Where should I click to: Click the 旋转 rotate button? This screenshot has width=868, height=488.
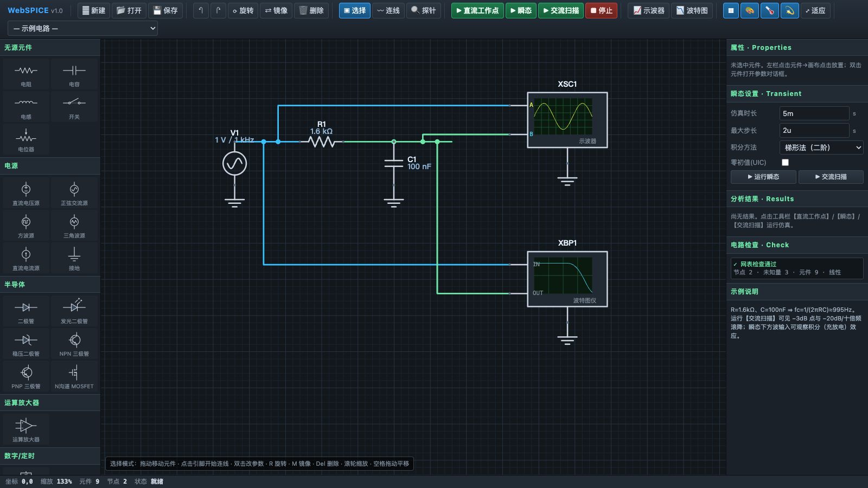(243, 10)
